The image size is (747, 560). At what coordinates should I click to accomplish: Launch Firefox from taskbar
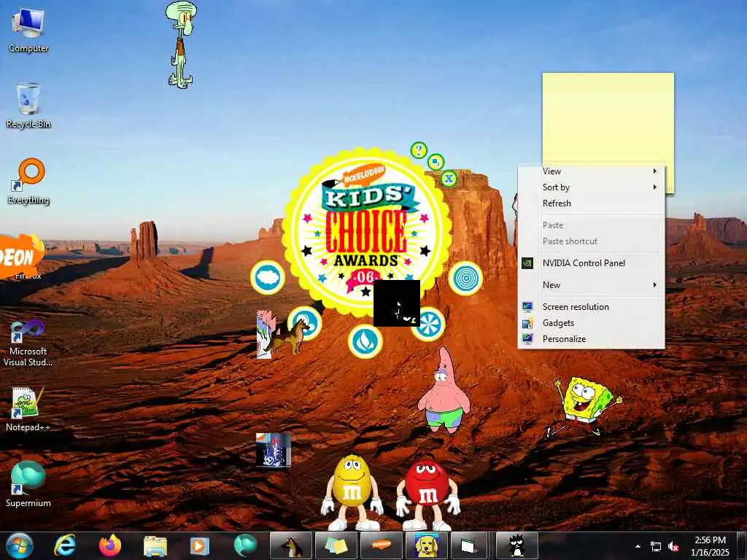tap(110, 545)
